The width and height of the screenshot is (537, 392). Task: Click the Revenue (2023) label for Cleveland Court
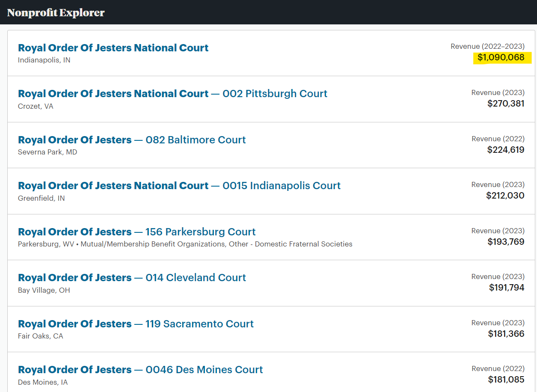(498, 276)
